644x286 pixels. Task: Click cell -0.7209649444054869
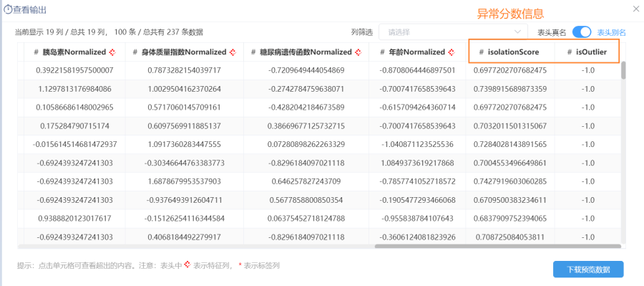coord(306,70)
